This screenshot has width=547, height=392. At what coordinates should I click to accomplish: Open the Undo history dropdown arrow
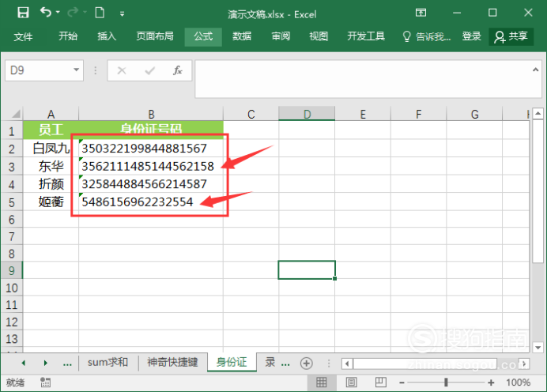pos(58,13)
